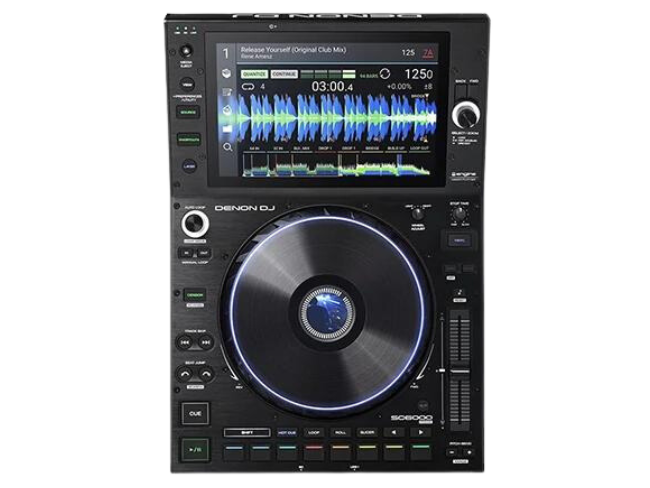Toggle the Vinyl mode button

[459, 240]
